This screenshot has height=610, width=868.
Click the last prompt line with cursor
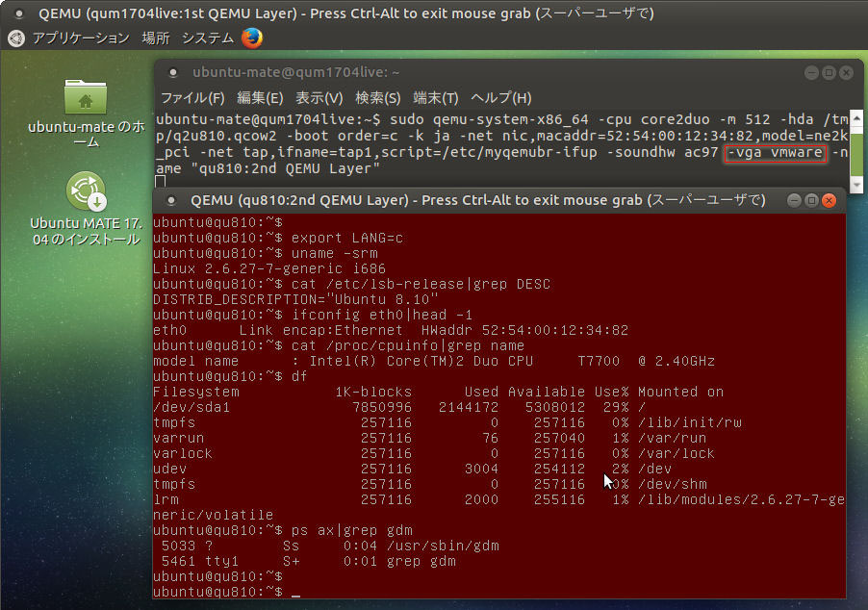(226, 592)
